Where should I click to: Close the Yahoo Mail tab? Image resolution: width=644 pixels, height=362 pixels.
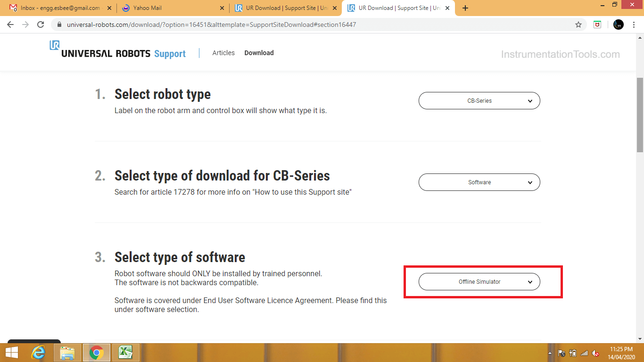(x=222, y=8)
